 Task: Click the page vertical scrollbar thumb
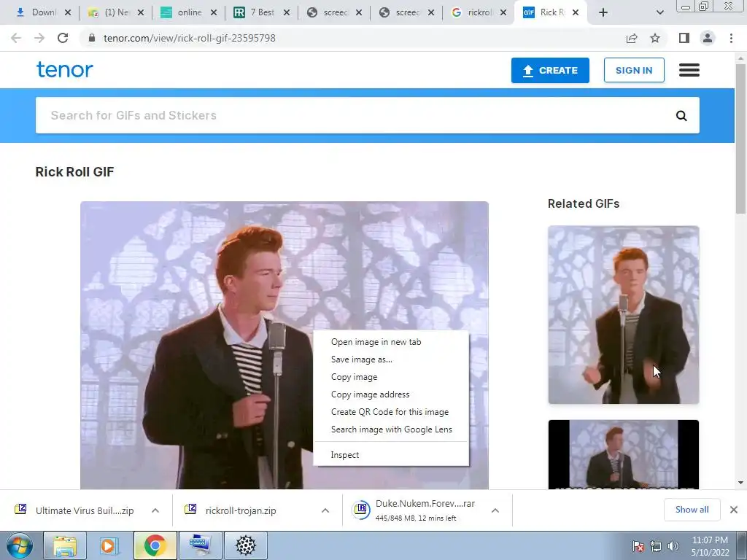click(x=740, y=138)
